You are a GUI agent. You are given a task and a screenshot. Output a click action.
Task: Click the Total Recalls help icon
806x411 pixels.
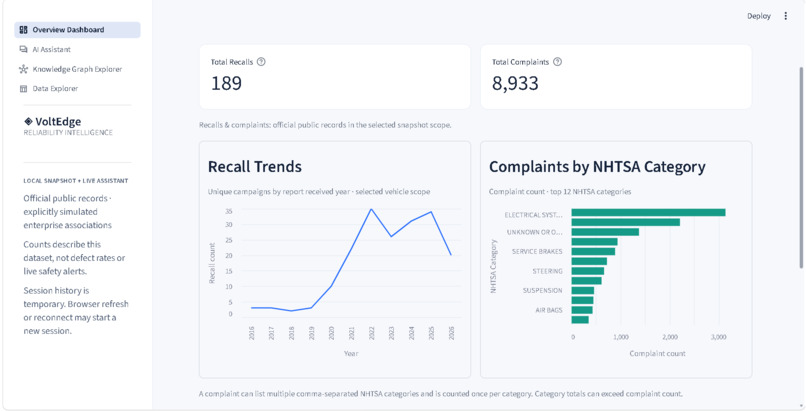click(261, 62)
